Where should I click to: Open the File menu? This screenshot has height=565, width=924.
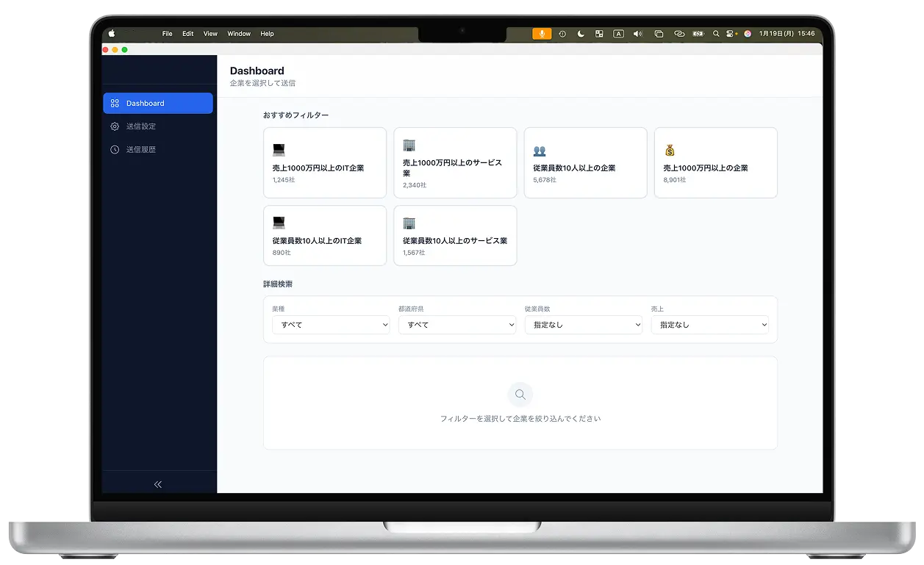(168, 34)
